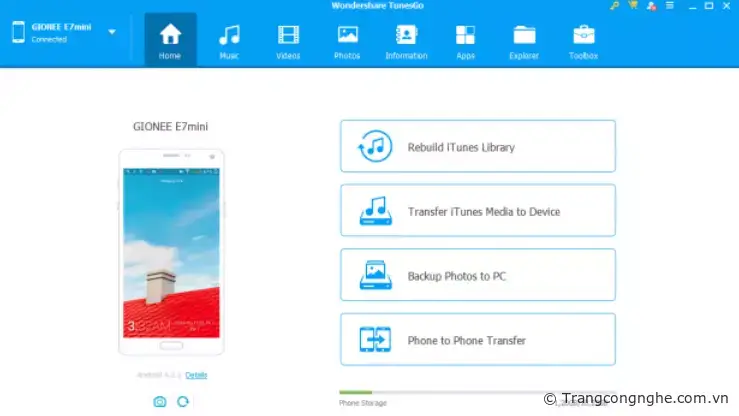Open the title bar menu icon
Screen dimensions: 739x416
669,6
